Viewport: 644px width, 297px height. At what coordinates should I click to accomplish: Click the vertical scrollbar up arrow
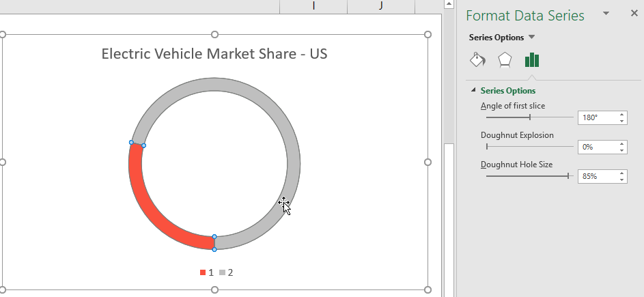pos(449,4)
